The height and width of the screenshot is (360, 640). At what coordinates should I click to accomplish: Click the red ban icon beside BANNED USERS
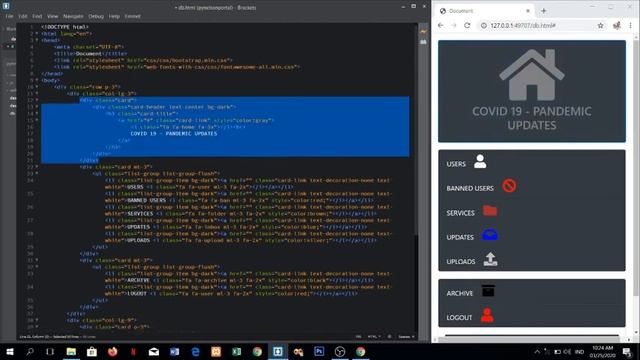[x=509, y=186]
